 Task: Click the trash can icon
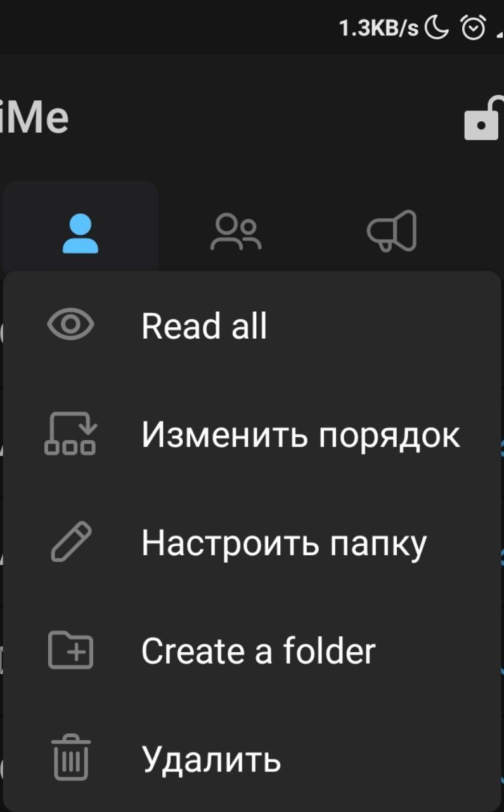[70, 757]
